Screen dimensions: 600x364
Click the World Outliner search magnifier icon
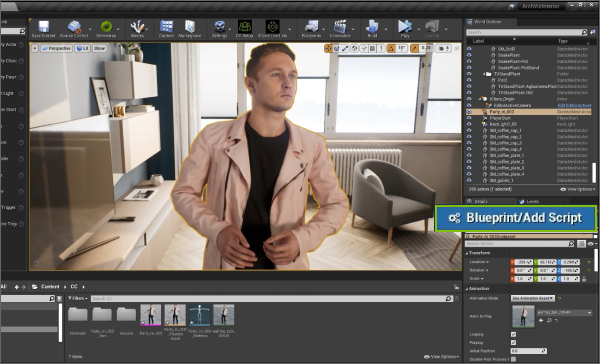point(584,33)
